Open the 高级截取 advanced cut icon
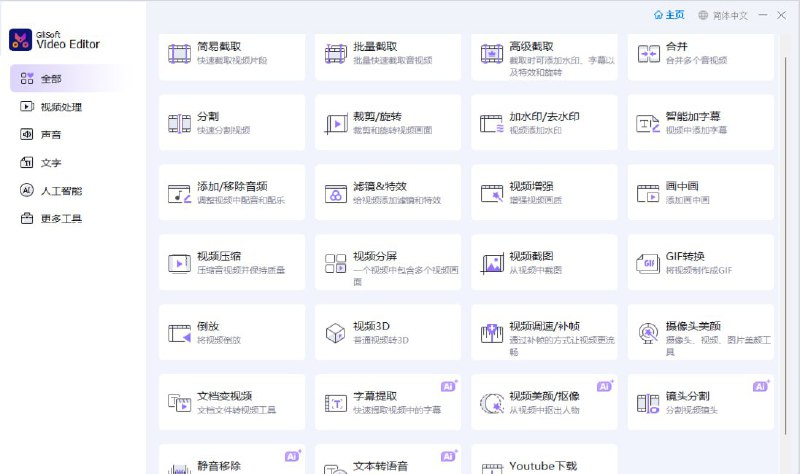 (x=492, y=54)
